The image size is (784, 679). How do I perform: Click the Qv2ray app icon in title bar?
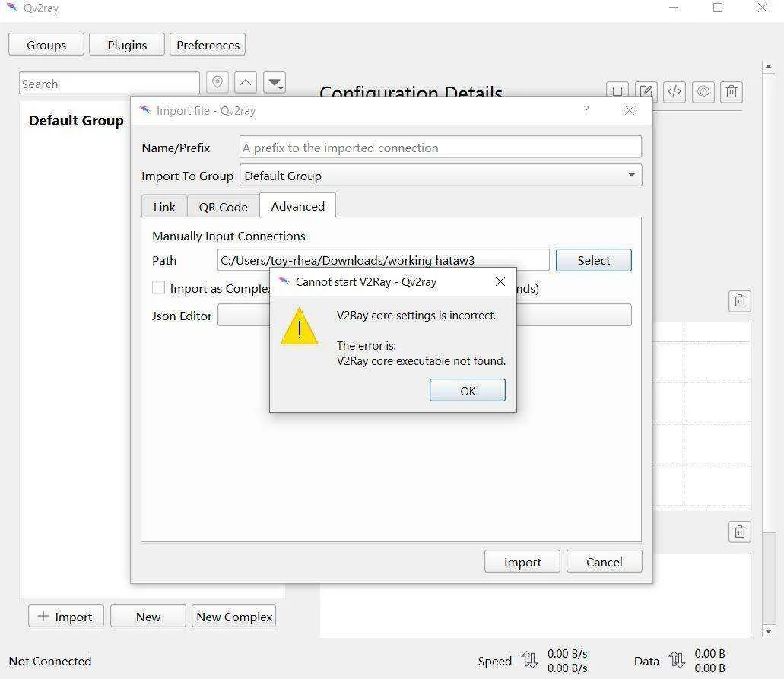click(11, 8)
